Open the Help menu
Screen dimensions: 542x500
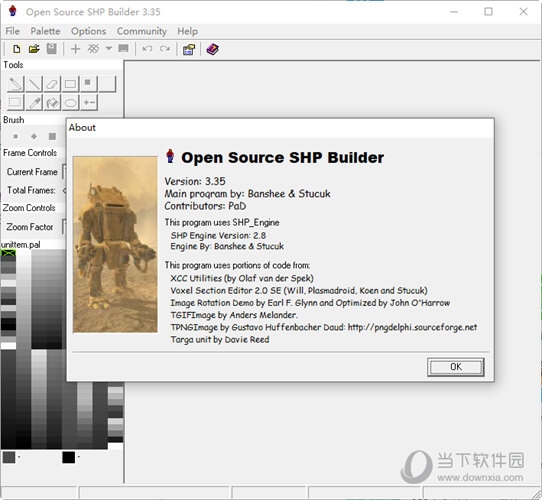(x=187, y=31)
